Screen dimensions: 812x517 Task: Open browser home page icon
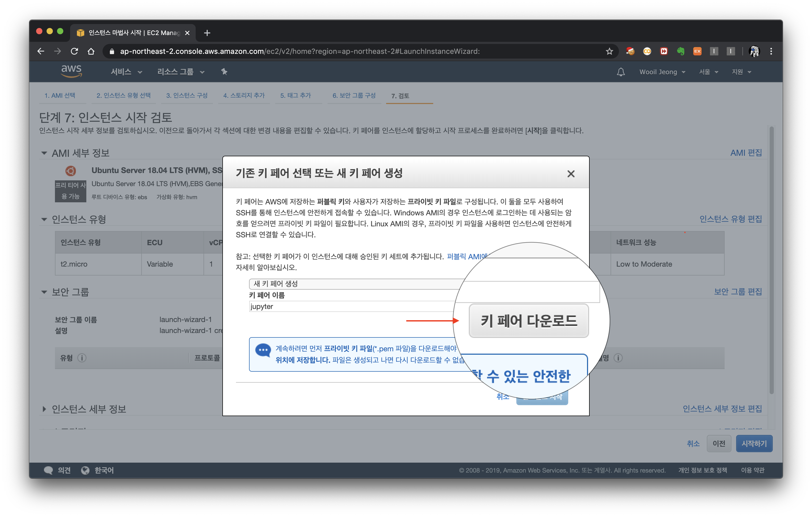(x=91, y=51)
